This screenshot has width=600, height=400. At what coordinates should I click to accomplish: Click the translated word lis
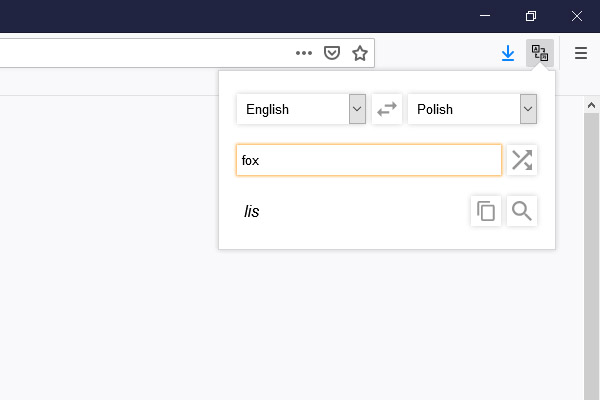251,211
